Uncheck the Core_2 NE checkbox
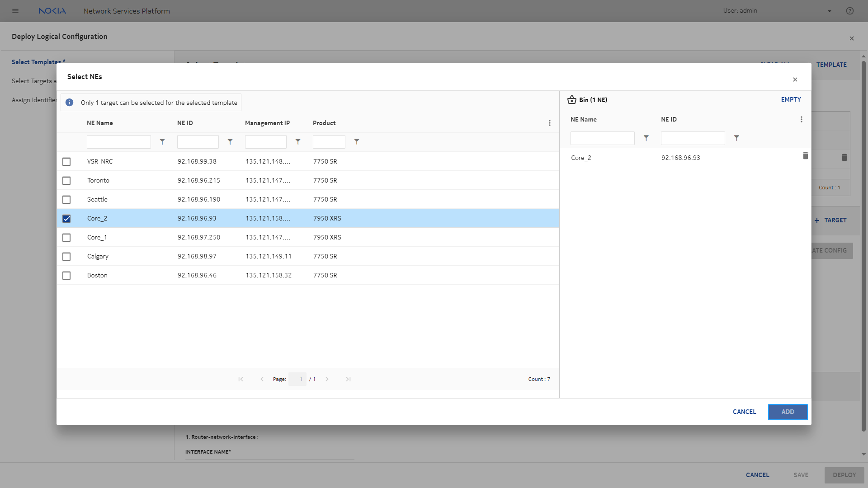868x488 pixels. click(66, 219)
